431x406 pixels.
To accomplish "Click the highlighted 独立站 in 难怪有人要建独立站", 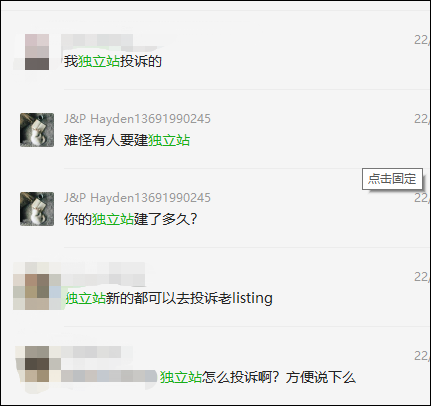I will click(169, 140).
